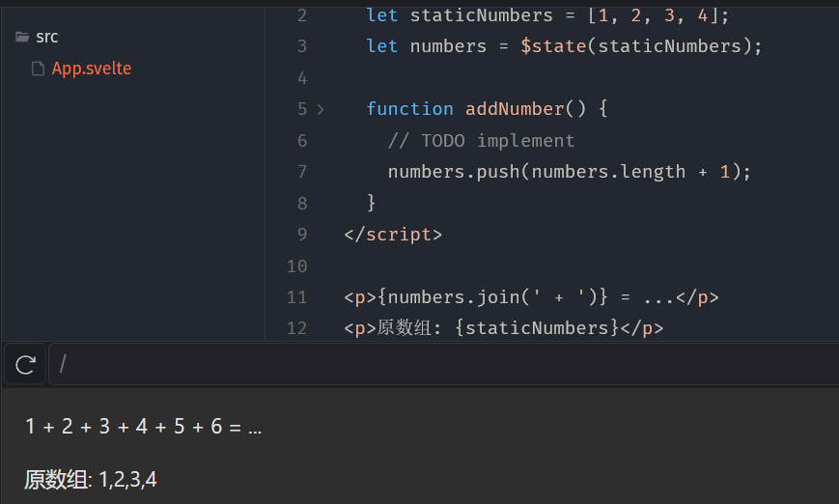The image size is (839, 504).
Task: Click line number 7 in the gutter
Action: [301, 172]
